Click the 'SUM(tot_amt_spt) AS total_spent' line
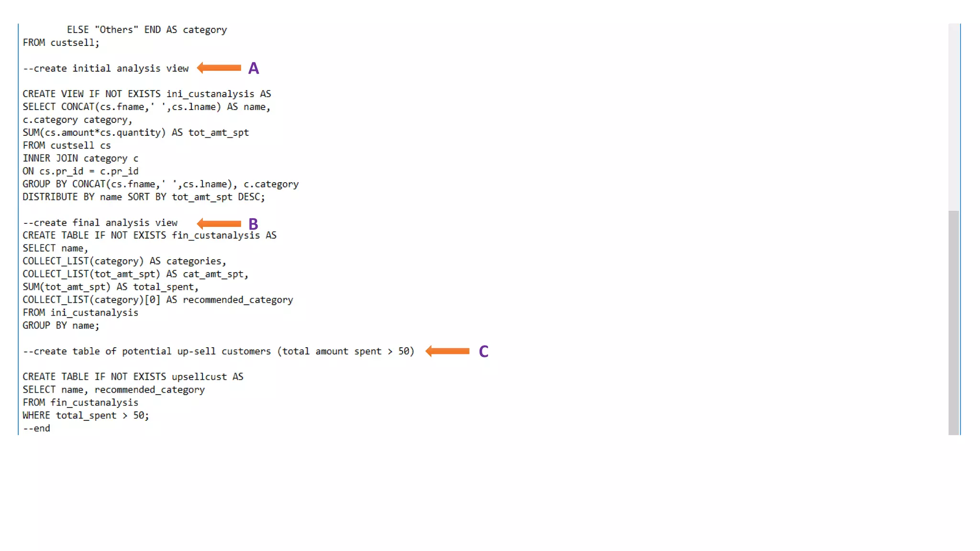The height and width of the screenshot is (551, 980). point(110,287)
